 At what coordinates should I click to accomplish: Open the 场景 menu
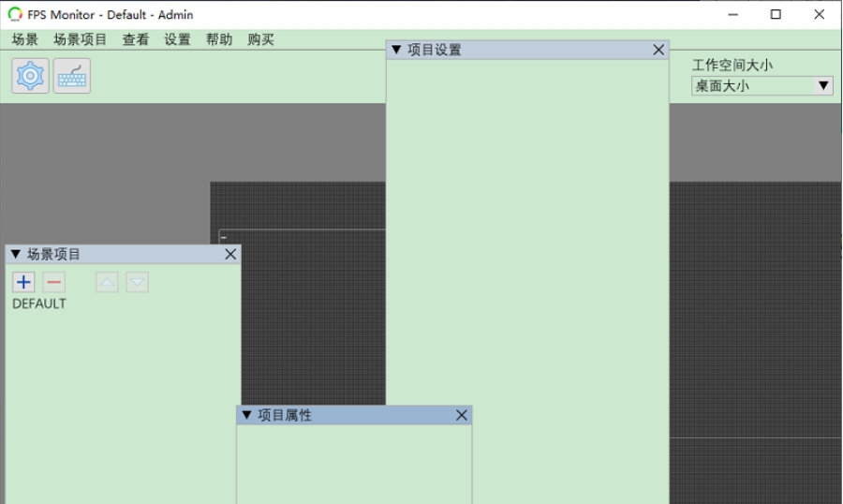(25, 39)
